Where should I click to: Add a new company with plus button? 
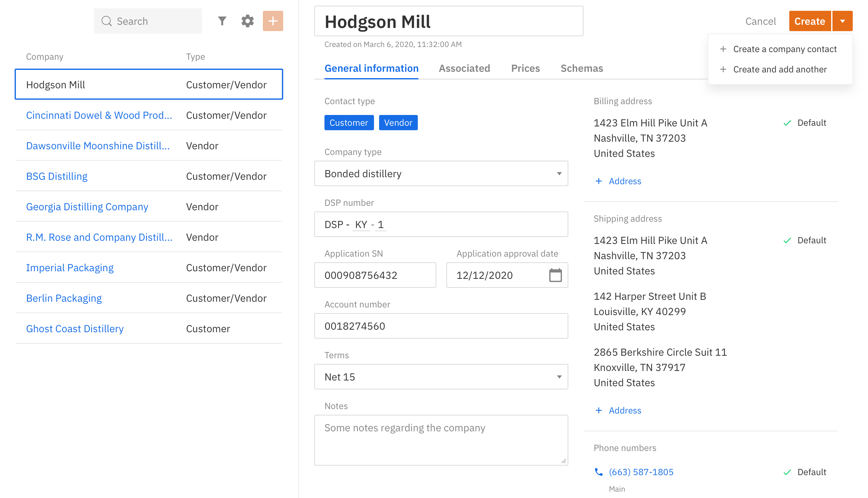(x=273, y=21)
